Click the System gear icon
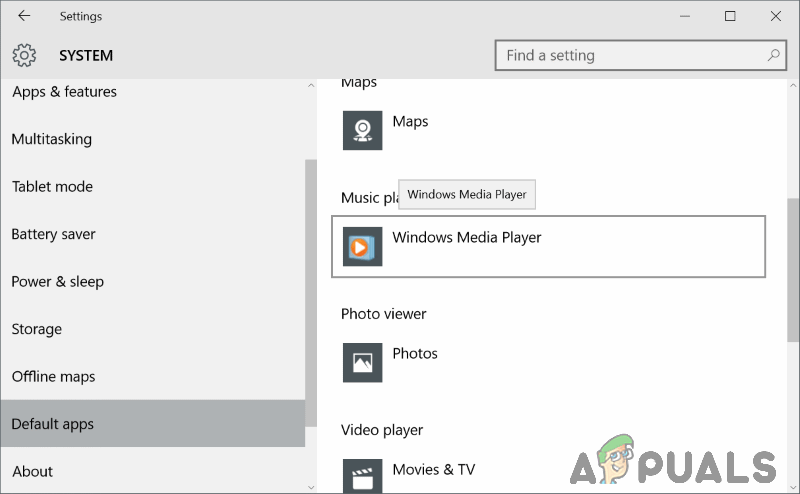Image resolution: width=800 pixels, height=494 pixels. pyautogui.click(x=24, y=56)
